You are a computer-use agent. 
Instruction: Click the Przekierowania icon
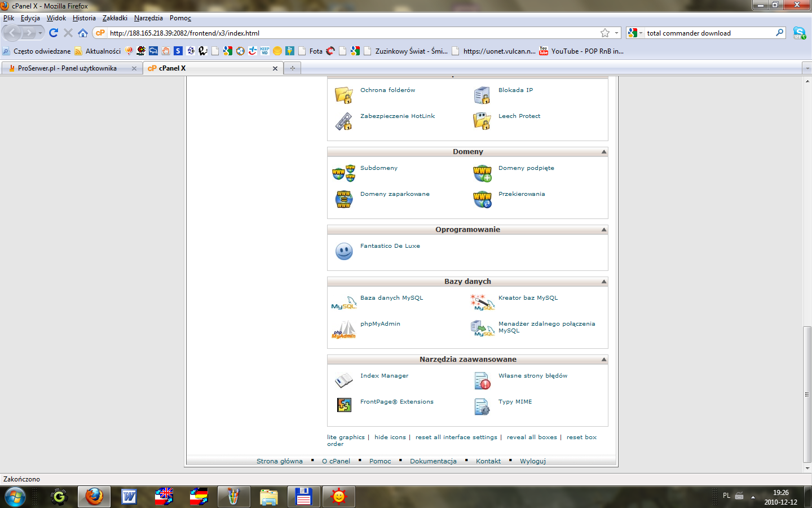482,199
